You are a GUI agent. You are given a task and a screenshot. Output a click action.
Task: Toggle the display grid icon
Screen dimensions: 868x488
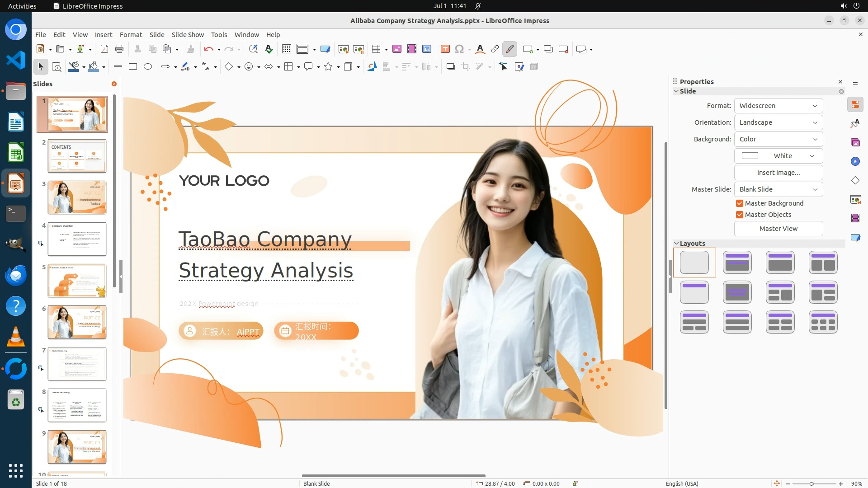coord(287,49)
